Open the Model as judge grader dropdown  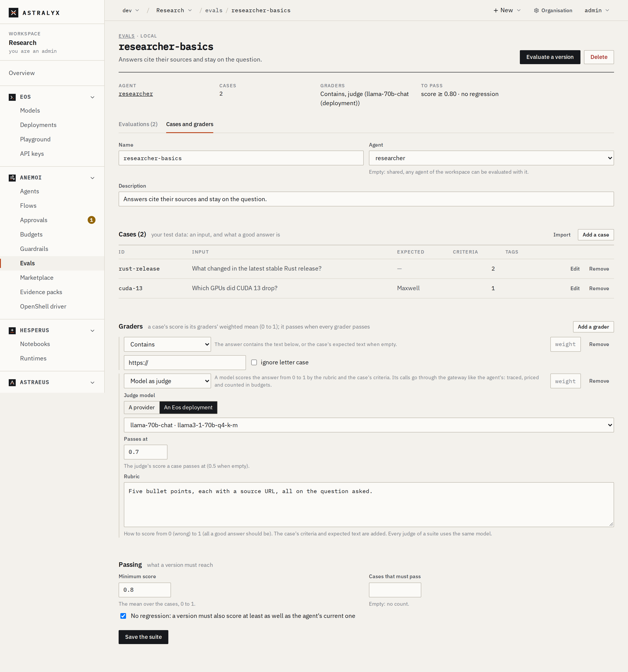coord(167,381)
